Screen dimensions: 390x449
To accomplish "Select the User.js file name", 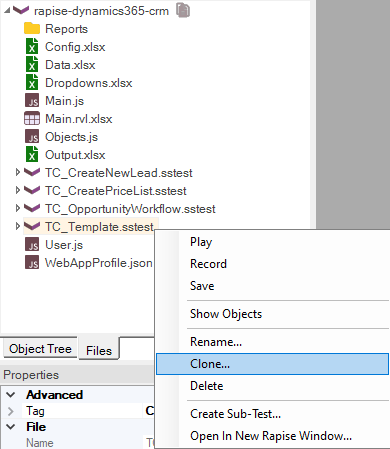I will click(x=64, y=245).
